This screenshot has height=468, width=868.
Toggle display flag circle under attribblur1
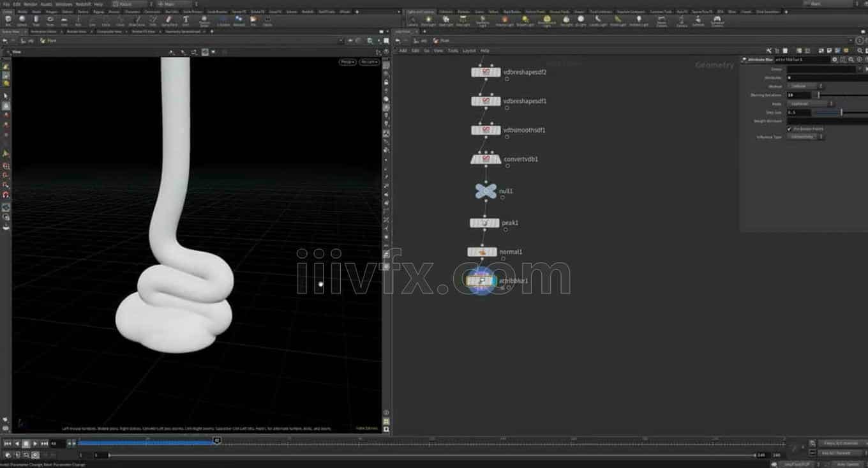tap(509, 287)
